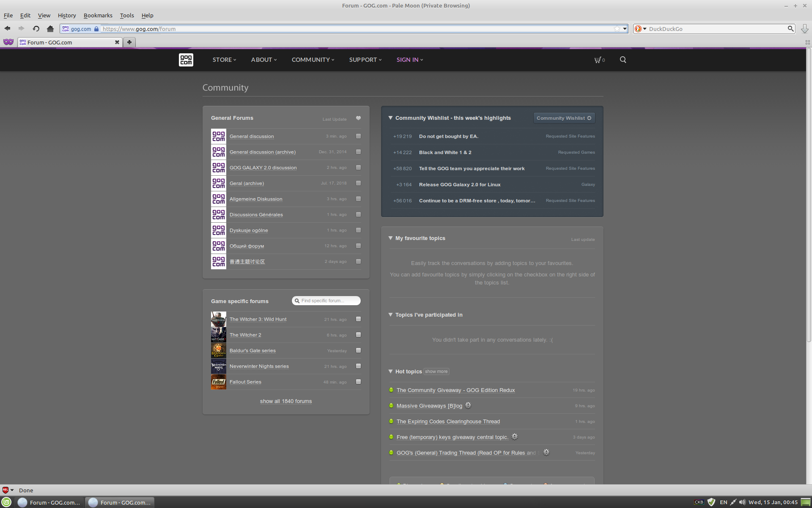
Task: Click the heart icon in General Forums header
Action: [358, 118]
